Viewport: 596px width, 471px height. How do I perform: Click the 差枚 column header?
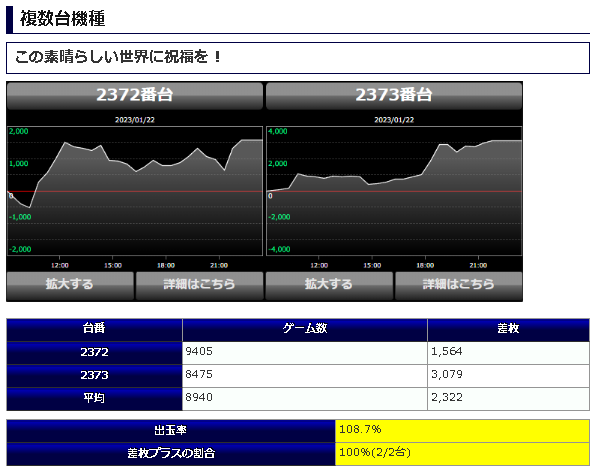click(x=509, y=330)
